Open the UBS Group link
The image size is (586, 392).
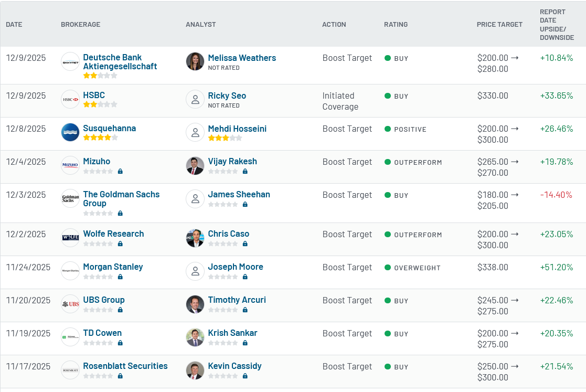click(103, 300)
